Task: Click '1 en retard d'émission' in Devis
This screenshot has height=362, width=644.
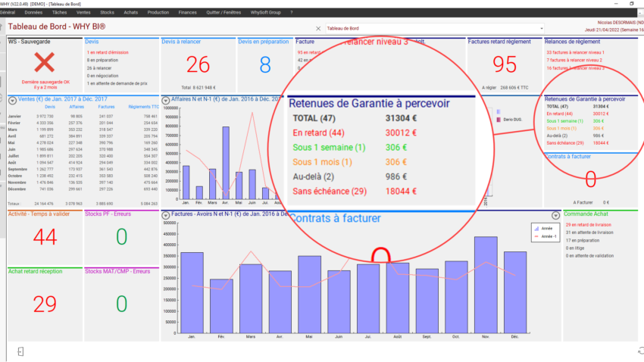Action: point(108,52)
